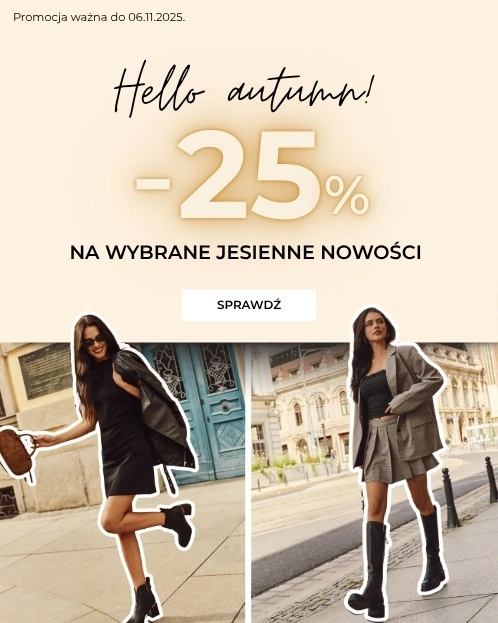Viewport: 498px width, 623px height.
Task: Click the model's dark sunglasses
Action: click(x=94, y=341)
